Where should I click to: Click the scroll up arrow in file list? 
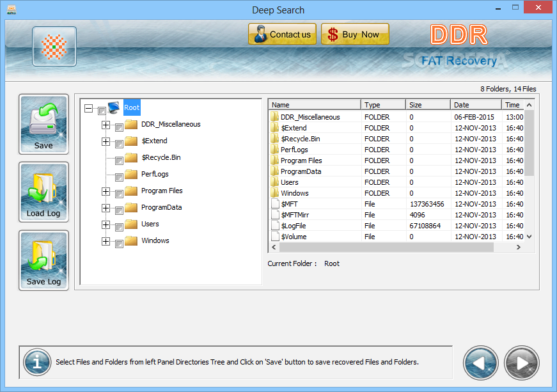tap(529, 105)
